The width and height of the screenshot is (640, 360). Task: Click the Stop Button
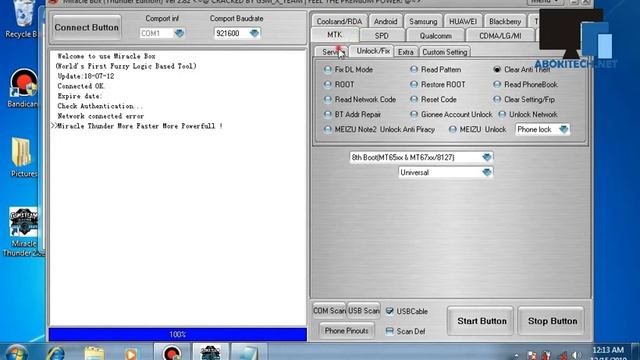tap(552, 321)
